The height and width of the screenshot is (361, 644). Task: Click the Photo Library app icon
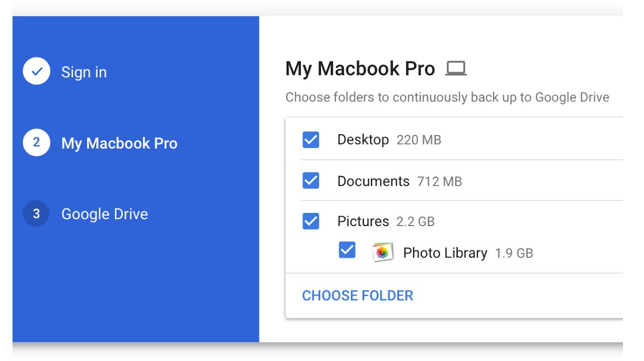(382, 252)
